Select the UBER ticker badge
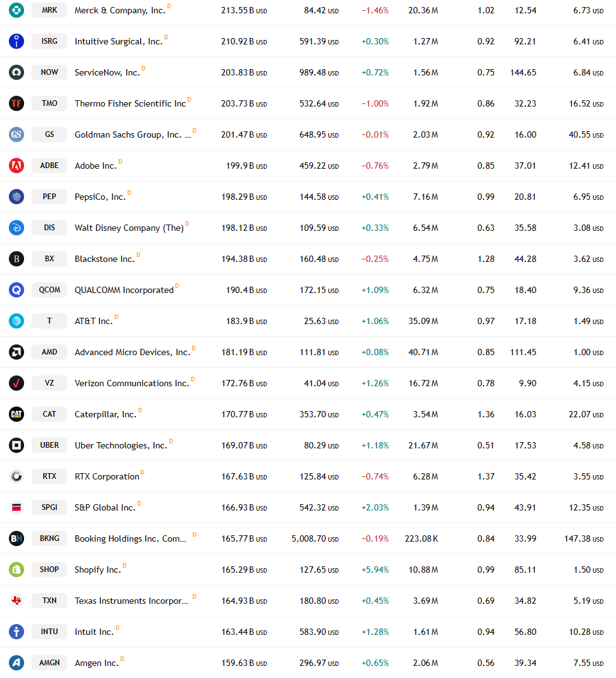Image resolution: width=616 pixels, height=678 pixels. 49,445
